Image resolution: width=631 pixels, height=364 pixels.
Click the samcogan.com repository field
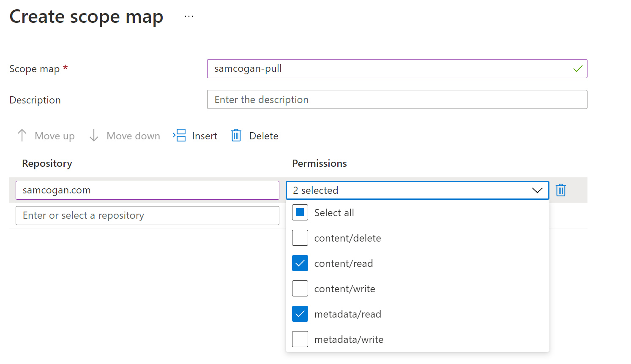click(148, 190)
